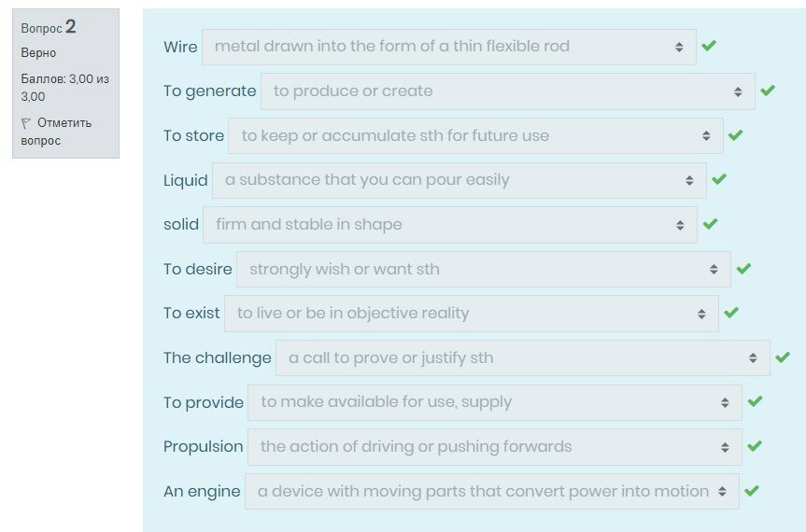
Task: Click the green checkmark beside An engine
Action: point(752,491)
